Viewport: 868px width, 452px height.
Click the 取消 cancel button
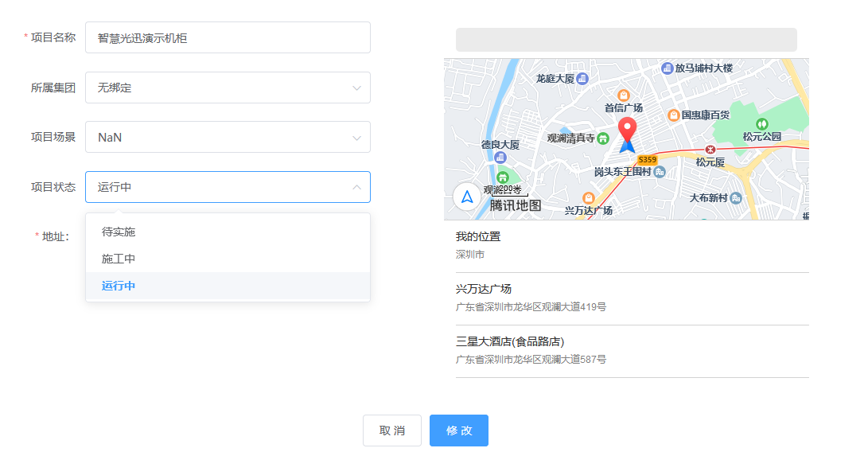tap(392, 431)
